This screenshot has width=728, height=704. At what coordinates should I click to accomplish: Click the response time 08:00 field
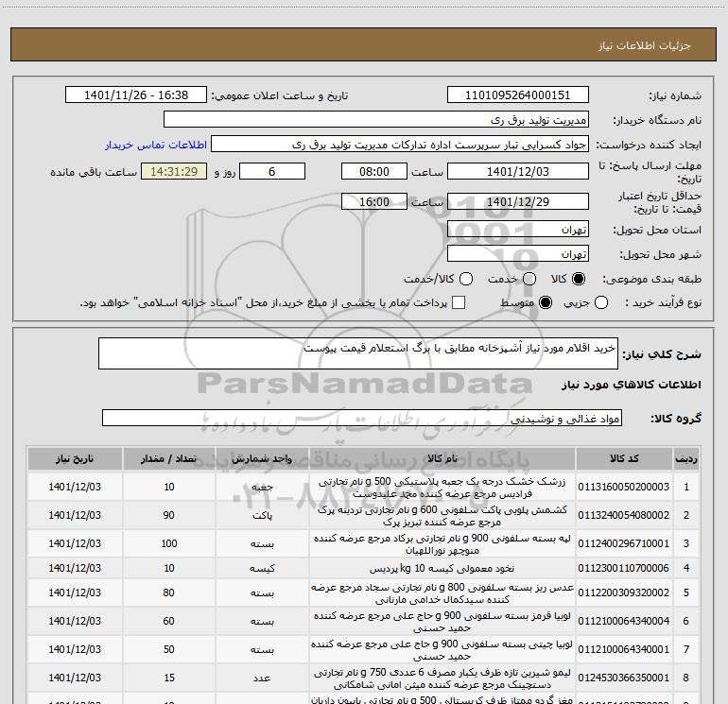tap(374, 171)
